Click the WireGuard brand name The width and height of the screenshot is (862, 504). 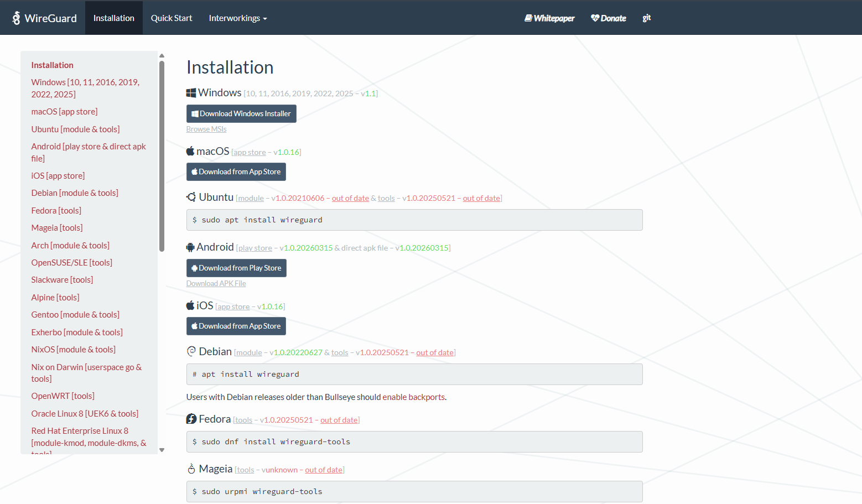[x=51, y=18]
